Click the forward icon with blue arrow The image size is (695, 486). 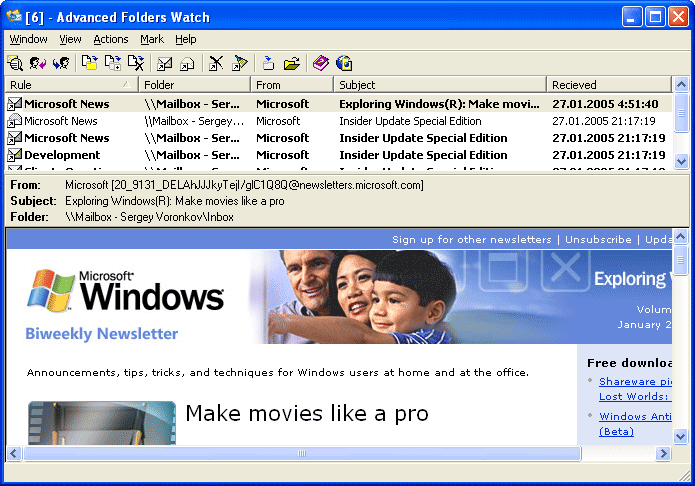[x=61, y=63]
